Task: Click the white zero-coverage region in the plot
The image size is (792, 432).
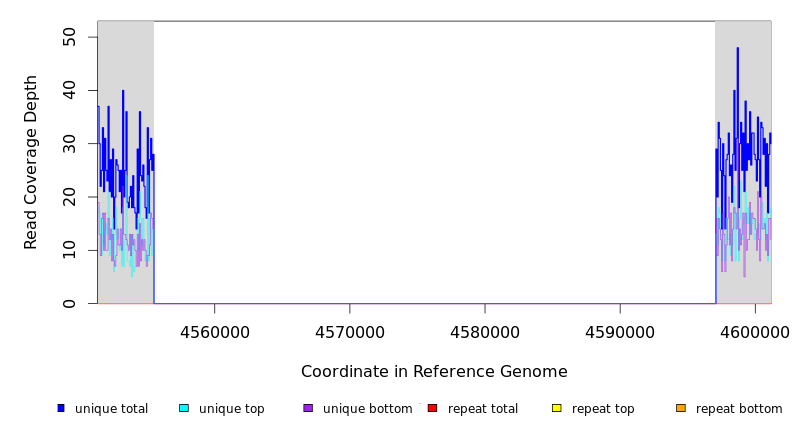Action: [434, 160]
